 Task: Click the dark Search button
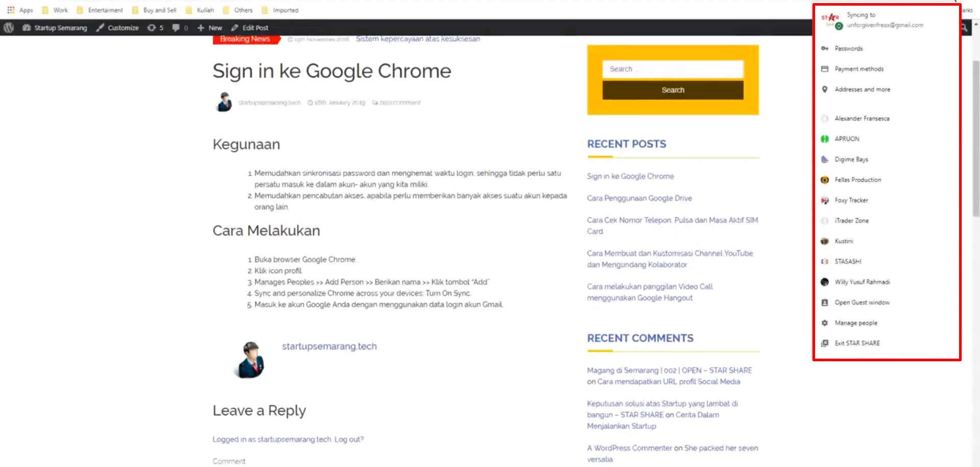[x=673, y=90]
